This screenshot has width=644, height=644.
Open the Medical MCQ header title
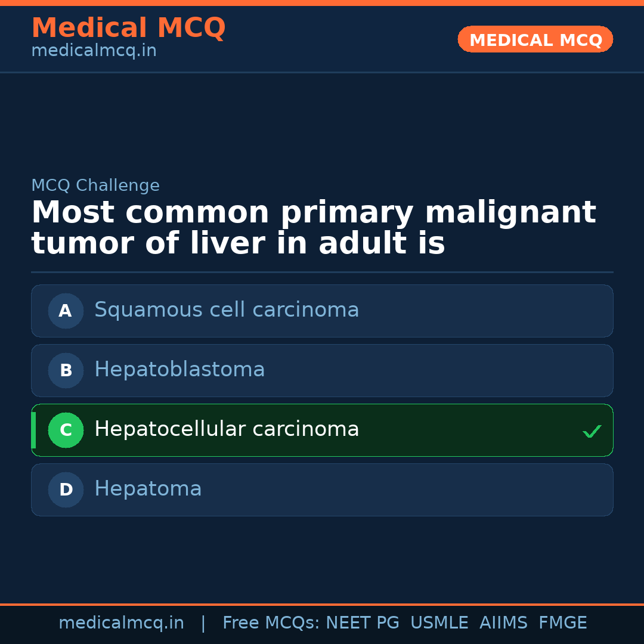click(128, 28)
